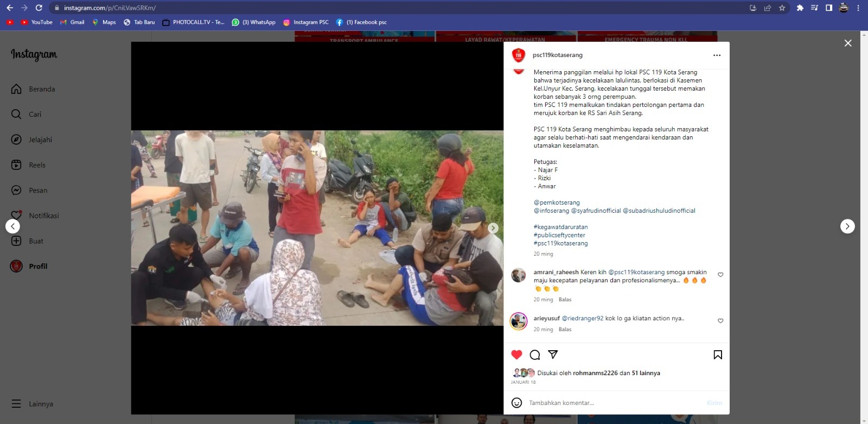The width and height of the screenshot is (868, 424).
Task: Open Beranda home in Instagram sidebar
Action: (x=33, y=89)
